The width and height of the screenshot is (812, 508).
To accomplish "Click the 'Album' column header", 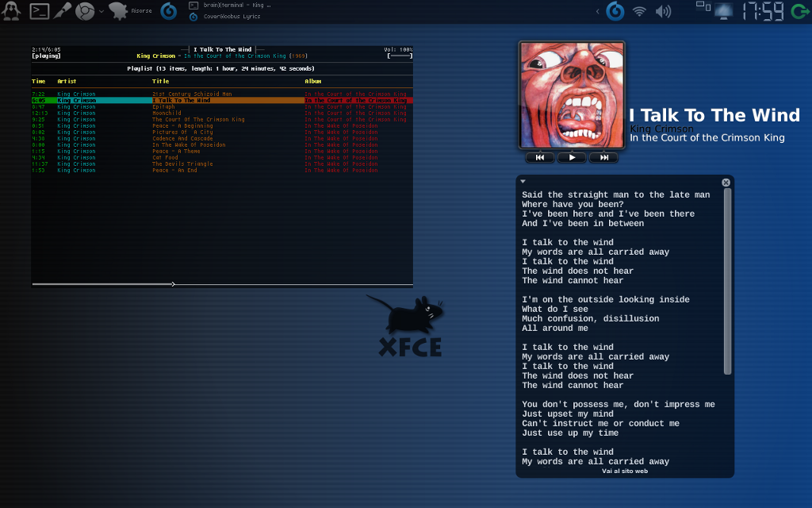I will 312,82.
